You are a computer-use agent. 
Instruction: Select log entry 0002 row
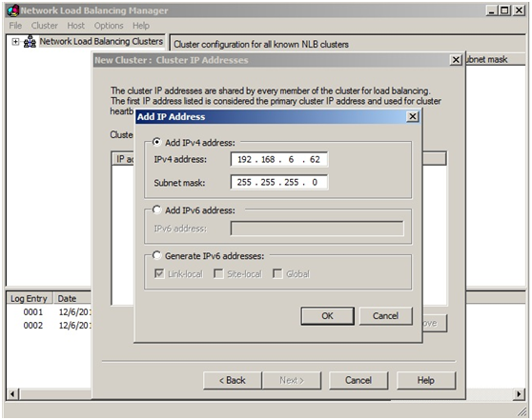tap(50, 326)
